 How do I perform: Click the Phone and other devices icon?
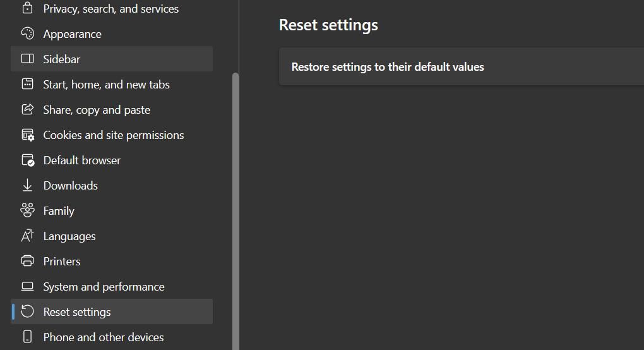[27, 337]
